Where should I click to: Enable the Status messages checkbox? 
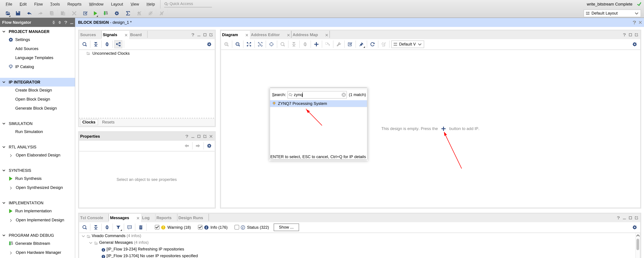coord(237,227)
